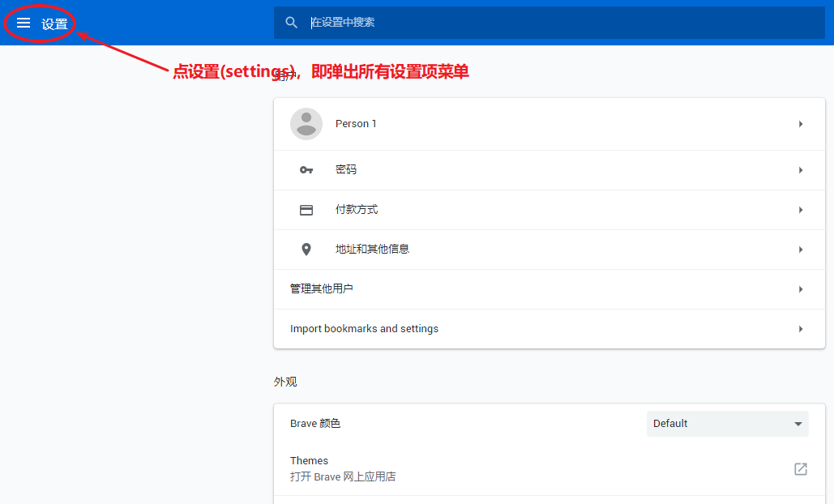This screenshot has width=834, height=504.
Task: Click the magnifier icon in the search bar
Action: (292, 23)
